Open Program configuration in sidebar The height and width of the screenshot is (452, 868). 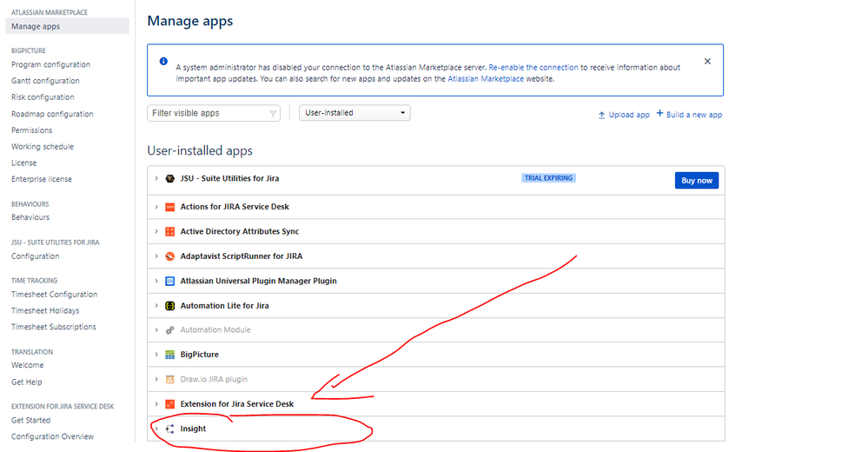(51, 64)
